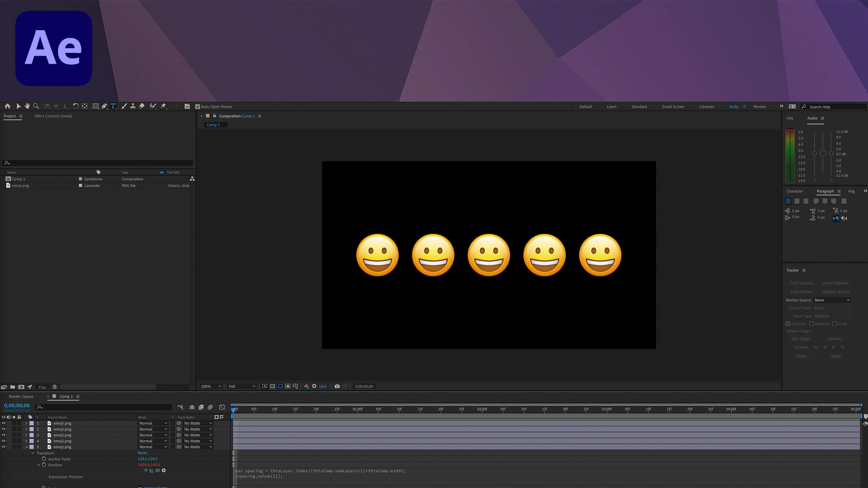Choose the Rotation tool

click(x=76, y=106)
